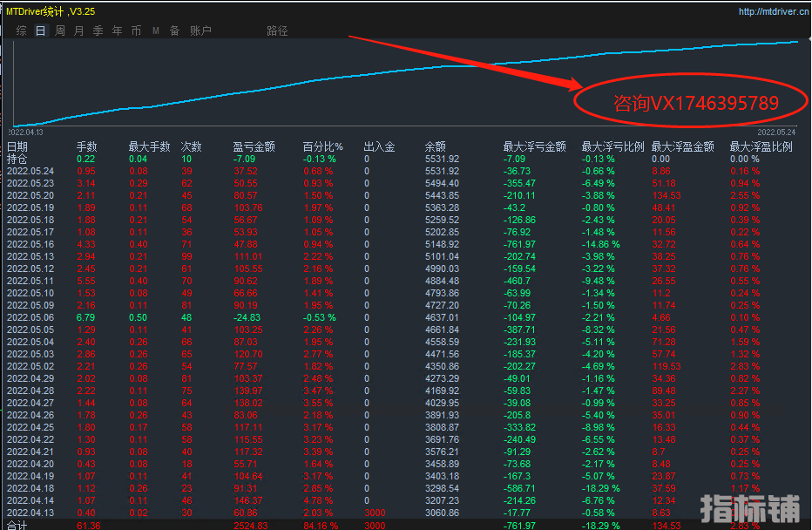The width and height of the screenshot is (812, 530).
Task: Select the 年 yearly statistics tab
Action: coord(117,31)
